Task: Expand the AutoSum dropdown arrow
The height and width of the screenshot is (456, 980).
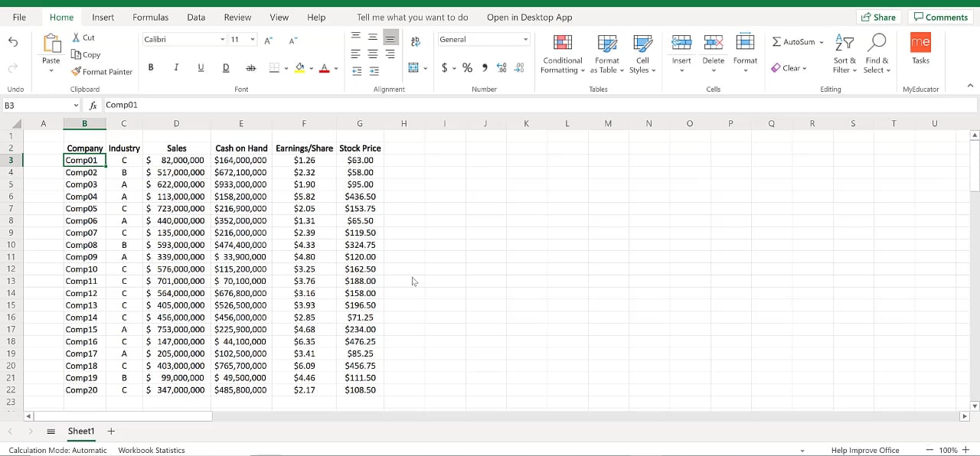Action: [822, 42]
